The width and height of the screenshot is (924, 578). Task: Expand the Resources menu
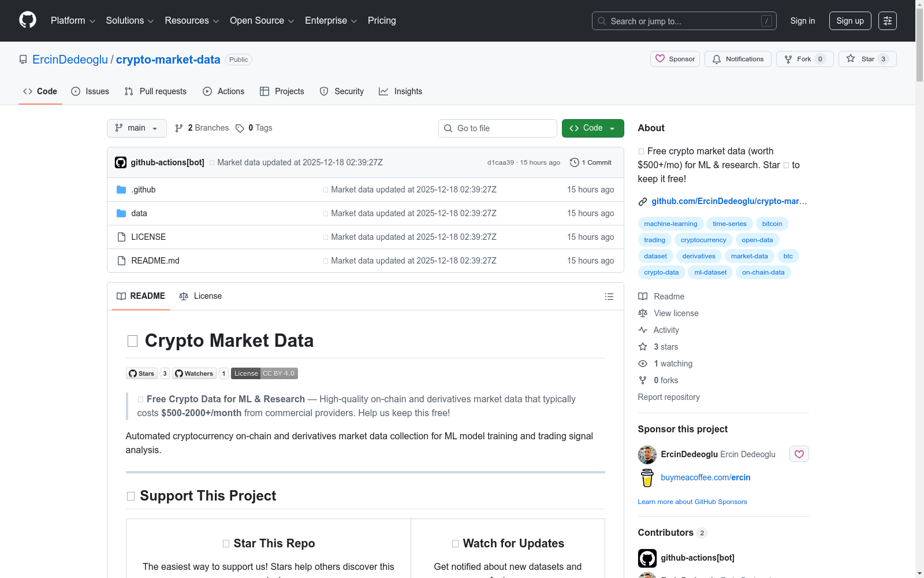tap(192, 21)
